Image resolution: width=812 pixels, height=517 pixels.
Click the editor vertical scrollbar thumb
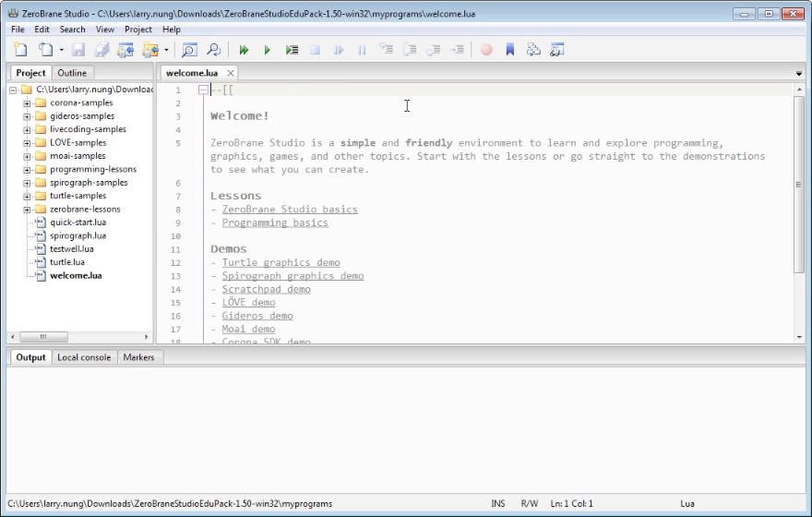[799, 184]
